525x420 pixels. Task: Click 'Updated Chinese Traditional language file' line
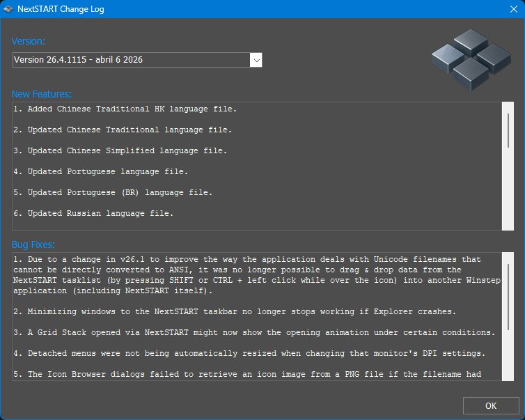tap(123, 130)
